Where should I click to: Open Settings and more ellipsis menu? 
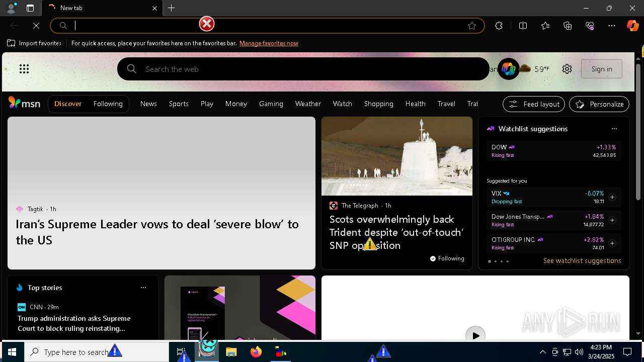point(612,26)
